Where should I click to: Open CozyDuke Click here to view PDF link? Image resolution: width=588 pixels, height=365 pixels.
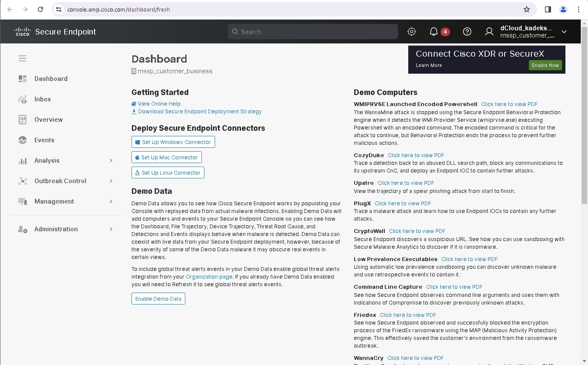click(x=416, y=155)
